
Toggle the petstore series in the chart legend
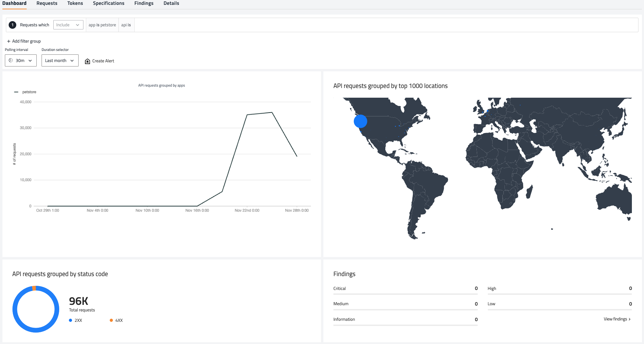click(26, 92)
